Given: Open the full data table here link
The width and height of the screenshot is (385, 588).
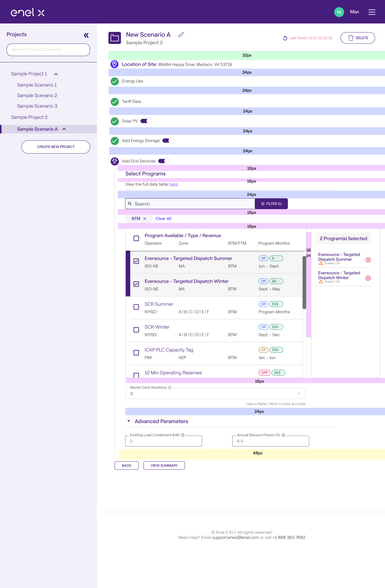Looking at the screenshot, I should pos(173,184).
